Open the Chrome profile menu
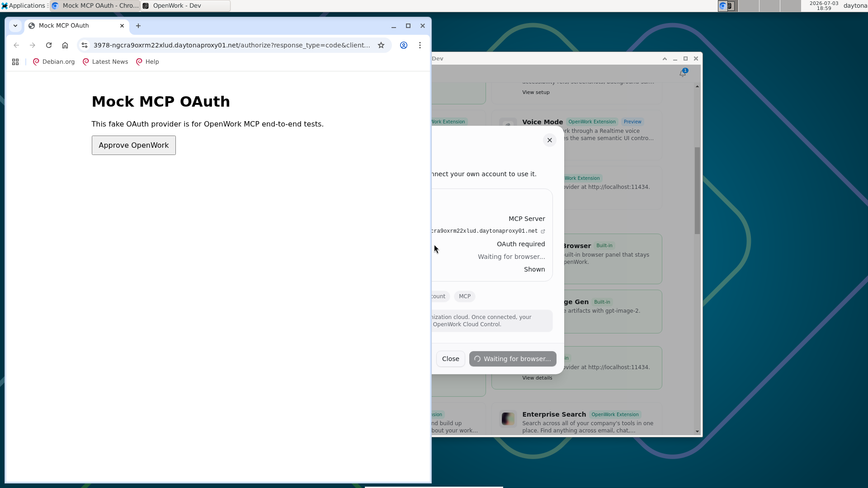Viewport: 868px width, 488px height. click(x=404, y=45)
